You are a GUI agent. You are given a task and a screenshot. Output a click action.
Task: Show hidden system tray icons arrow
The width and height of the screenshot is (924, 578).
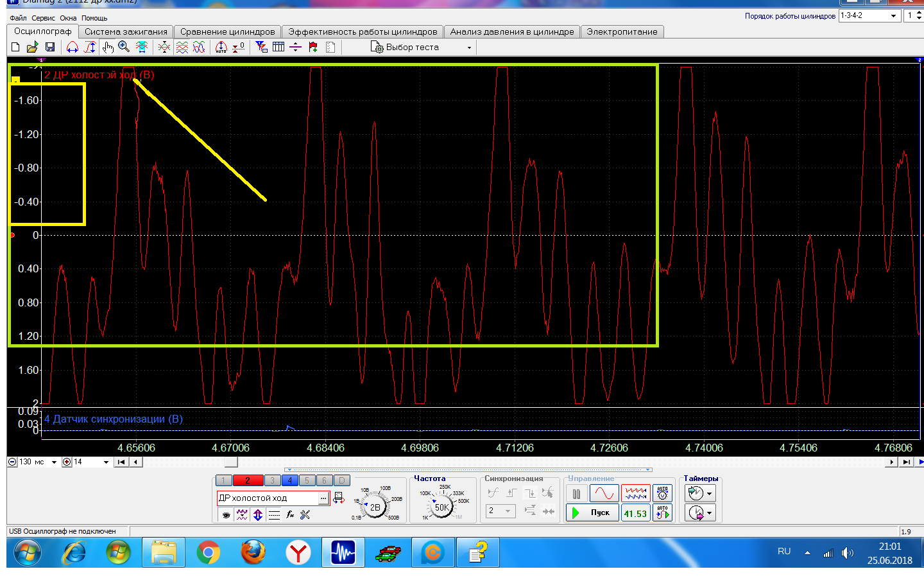click(x=807, y=552)
